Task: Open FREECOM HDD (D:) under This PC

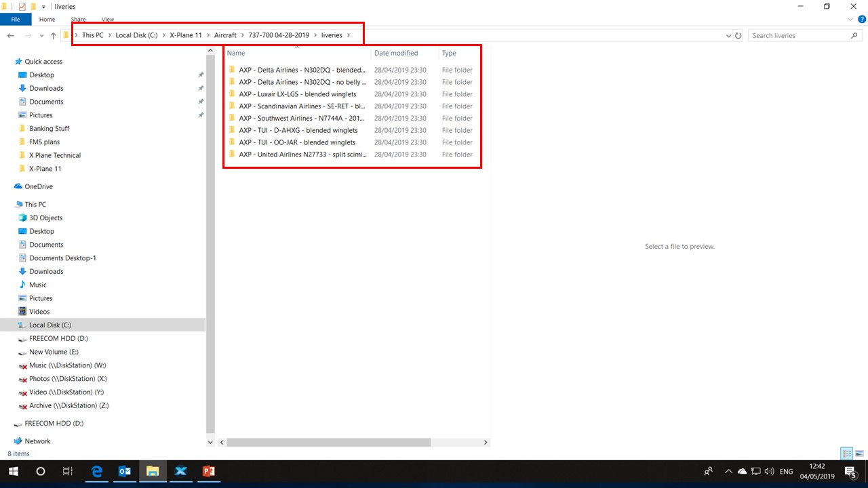Action: pos(58,338)
